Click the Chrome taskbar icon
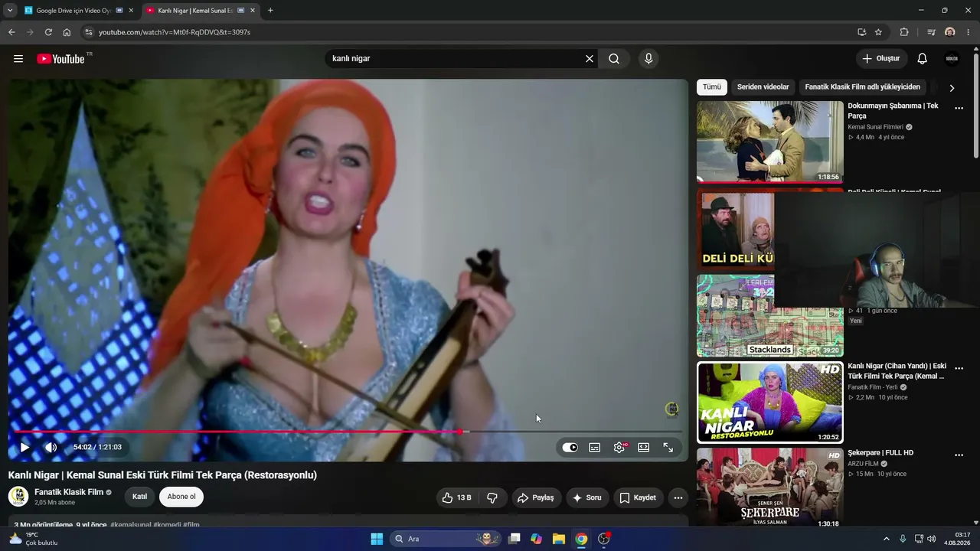 pyautogui.click(x=582, y=539)
